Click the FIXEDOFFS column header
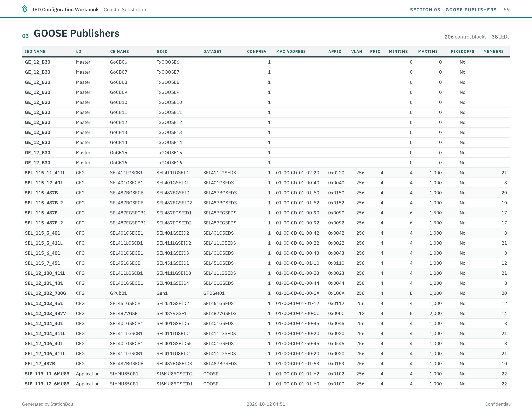 462,51
